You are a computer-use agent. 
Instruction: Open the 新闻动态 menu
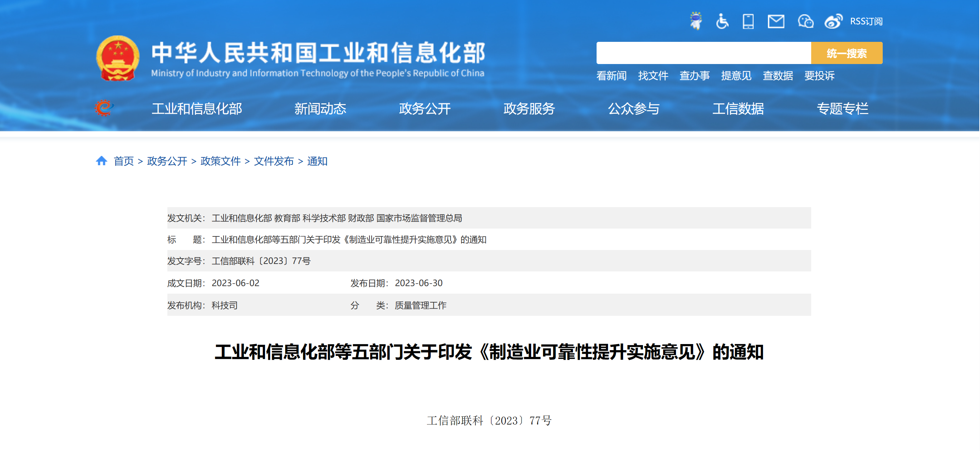[320, 109]
